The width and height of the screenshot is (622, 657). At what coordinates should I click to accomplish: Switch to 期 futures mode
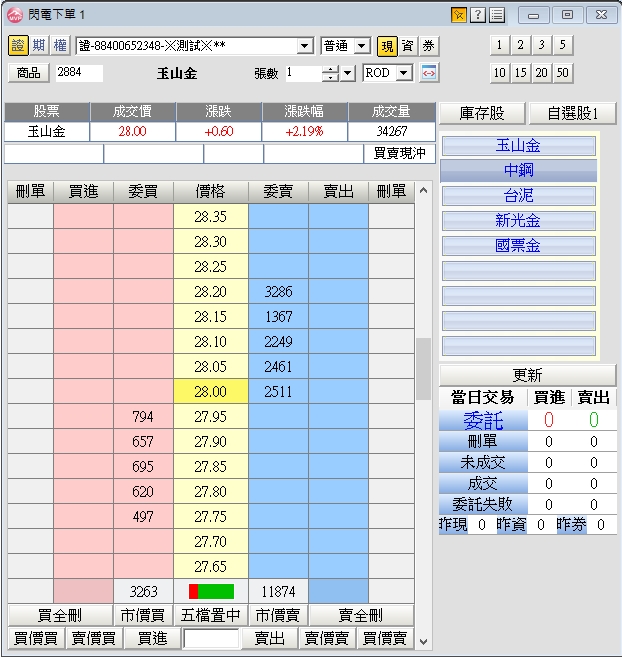point(38,46)
